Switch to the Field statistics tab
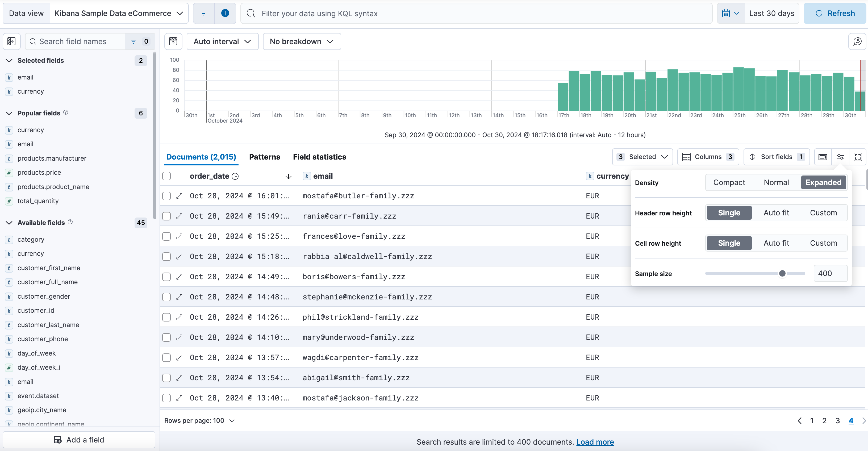This screenshot has width=868, height=451. (x=320, y=157)
